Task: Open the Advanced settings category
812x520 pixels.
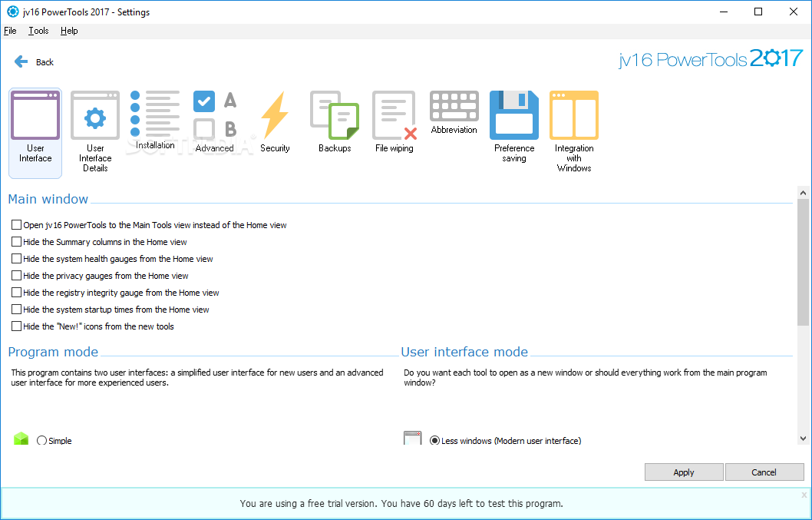Action: [215, 122]
